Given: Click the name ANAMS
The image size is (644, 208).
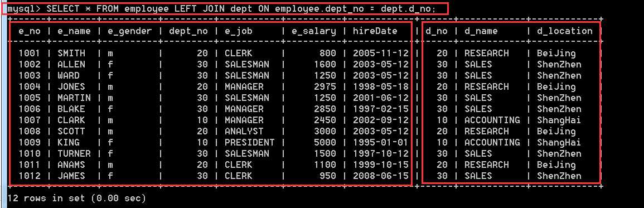Looking at the screenshot, I should pyautogui.click(x=71, y=165).
